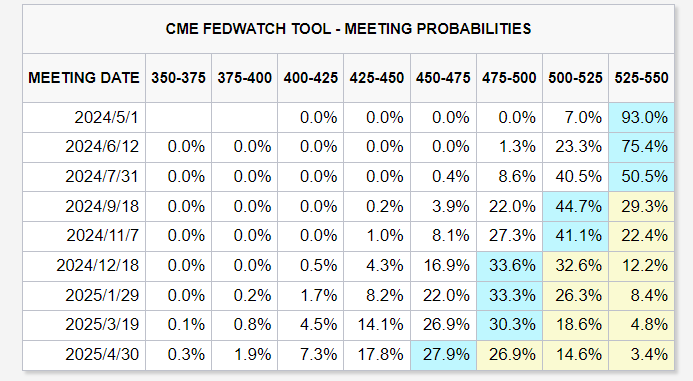The image size is (693, 381).
Task: Select the 33.3% cell for 2025/1/29
Action: pyautogui.click(x=509, y=295)
